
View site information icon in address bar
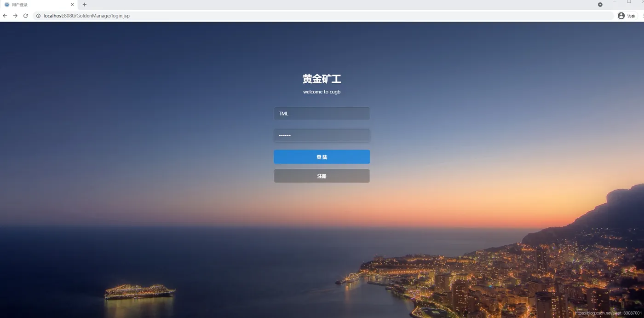39,16
